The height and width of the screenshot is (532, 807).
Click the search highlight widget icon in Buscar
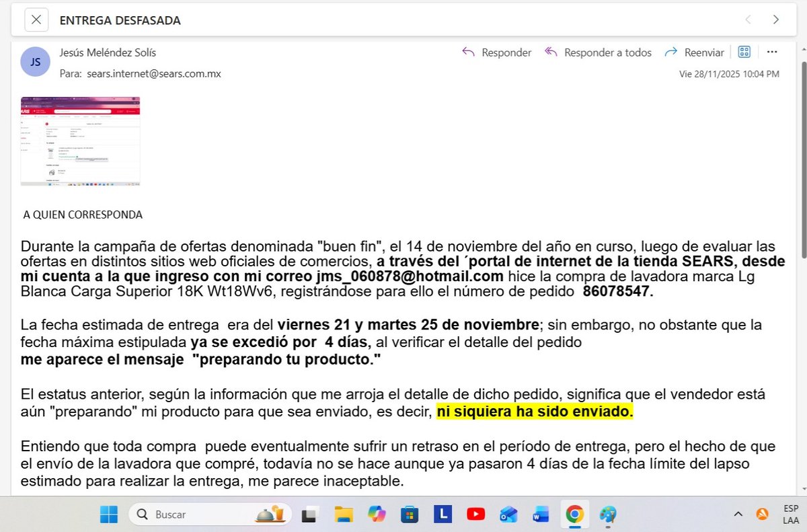(270, 515)
